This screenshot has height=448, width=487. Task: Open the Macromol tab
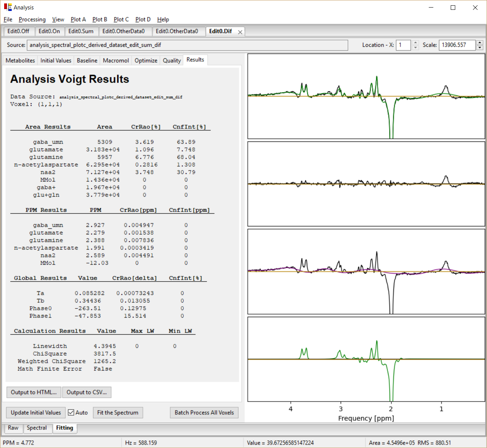(115, 60)
